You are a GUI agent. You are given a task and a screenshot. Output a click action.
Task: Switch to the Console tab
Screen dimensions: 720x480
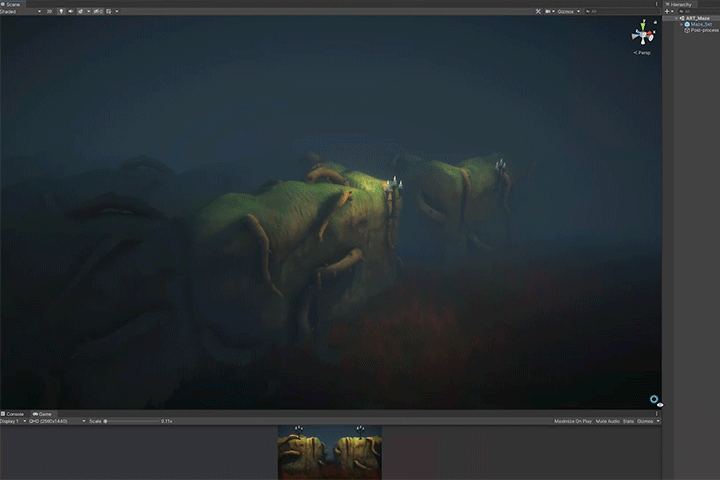coord(12,414)
